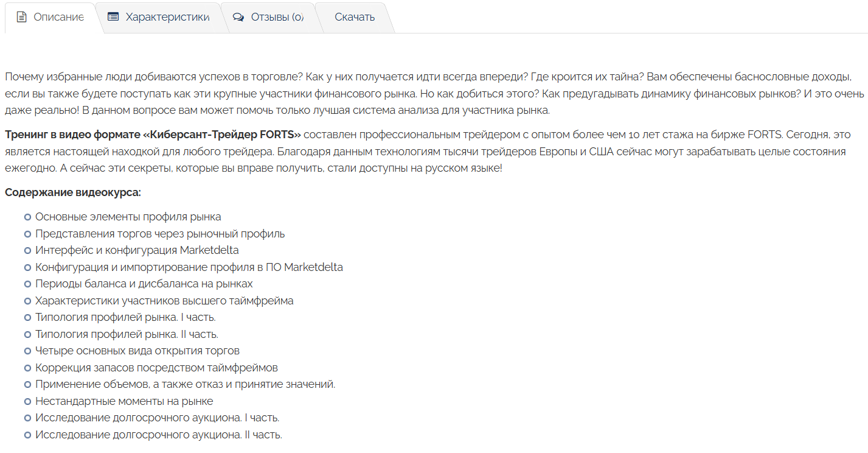Click list item Типология профилей рынка. I часть
The image size is (868, 453).
(x=125, y=317)
